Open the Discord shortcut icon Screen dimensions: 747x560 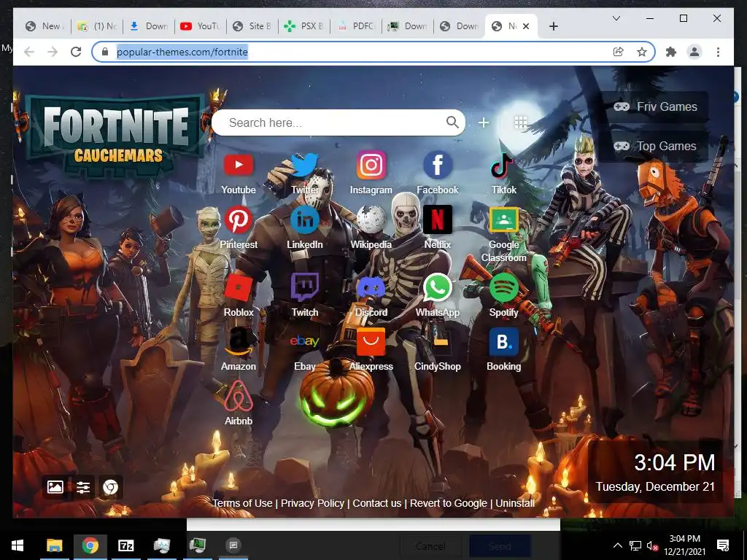point(371,287)
